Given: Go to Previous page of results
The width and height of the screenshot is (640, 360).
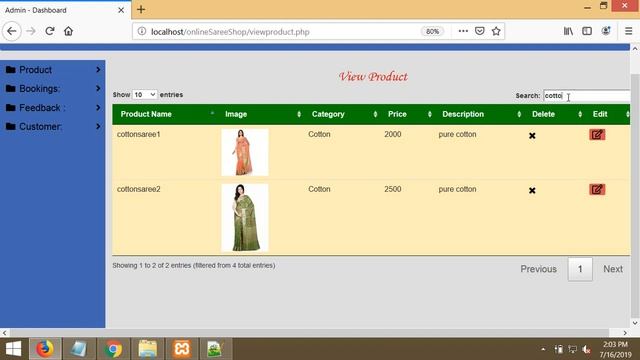Looking at the screenshot, I should pyautogui.click(x=538, y=269).
